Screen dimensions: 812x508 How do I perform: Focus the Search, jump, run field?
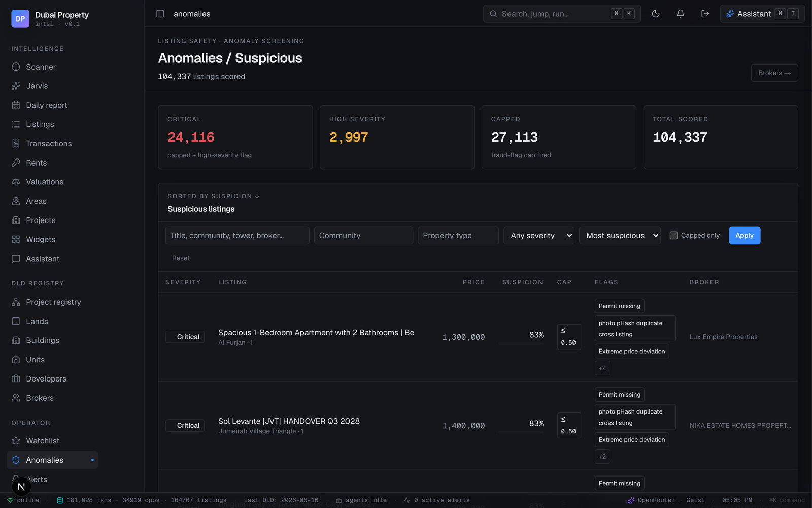coord(562,14)
